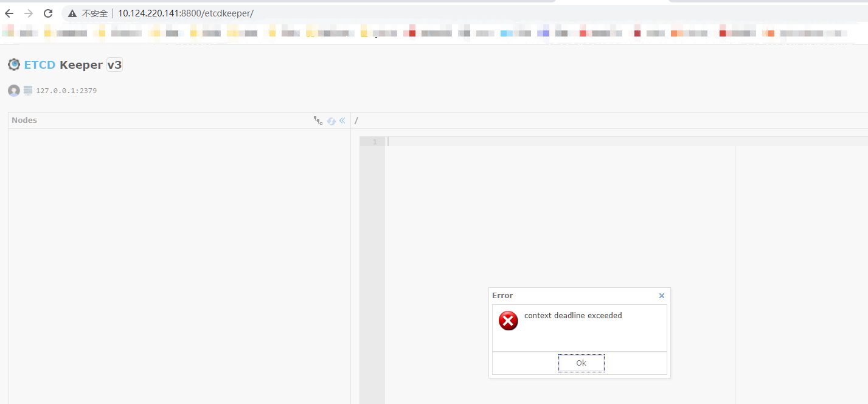
Task: Click the refresh icon in Nodes header
Action: [x=331, y=120]
